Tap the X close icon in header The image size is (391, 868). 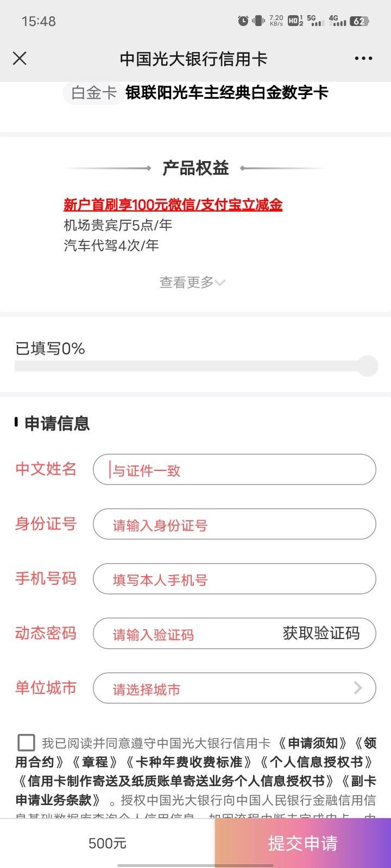tap(20, 59)
